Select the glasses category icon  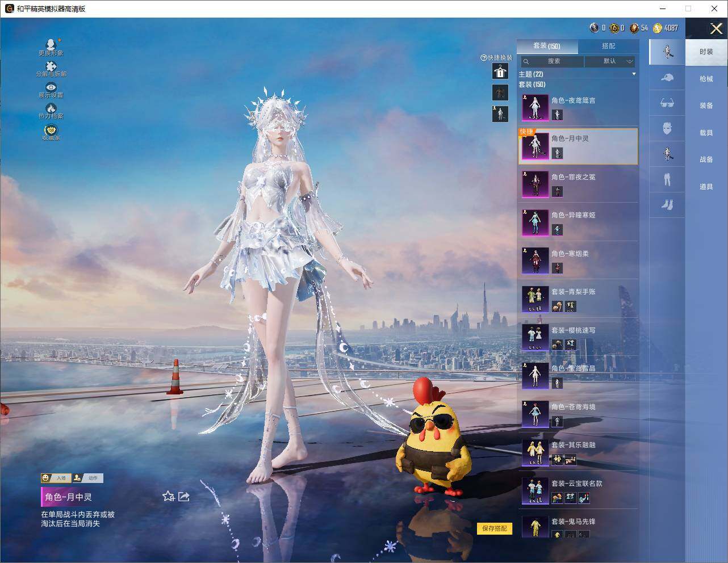(667, 103)
